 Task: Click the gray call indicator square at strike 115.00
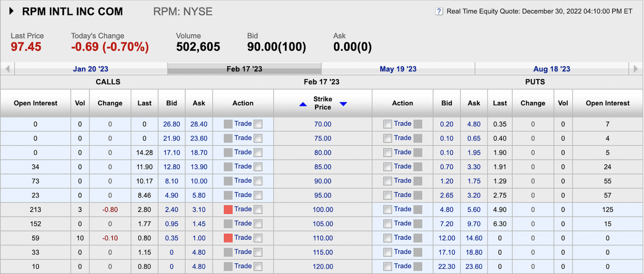228,252
